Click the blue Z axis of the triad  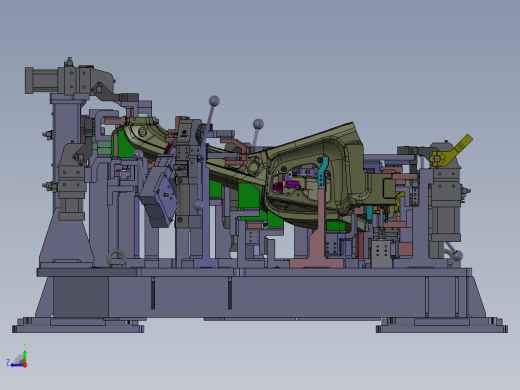pos(16,365)
